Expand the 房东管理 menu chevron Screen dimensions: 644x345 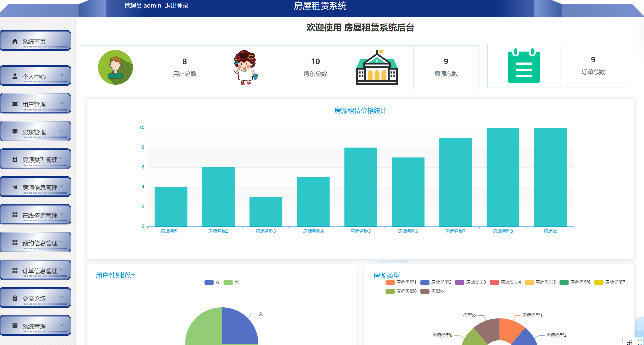[61, 131]
